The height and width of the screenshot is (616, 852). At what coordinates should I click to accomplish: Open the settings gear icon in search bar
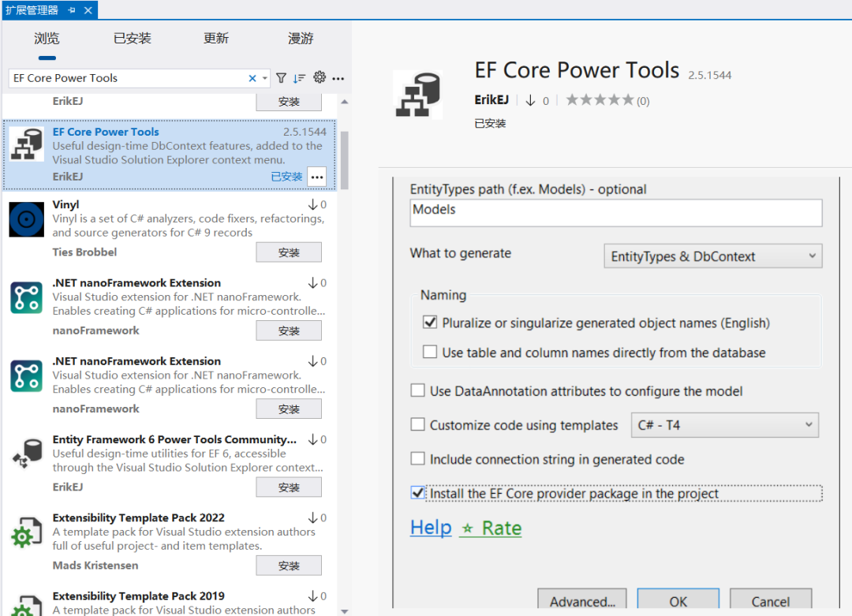pyautogui.click(x=319, y=77)
